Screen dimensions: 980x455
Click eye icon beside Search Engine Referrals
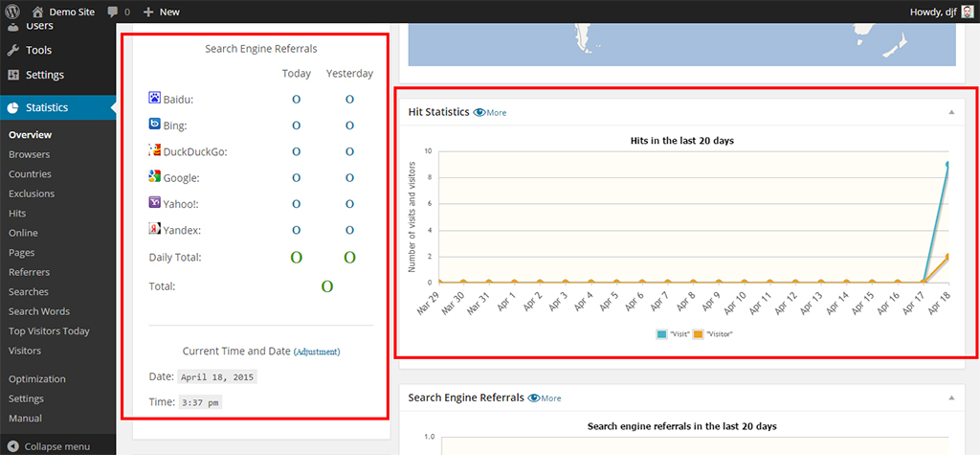(x=534, y=398)
